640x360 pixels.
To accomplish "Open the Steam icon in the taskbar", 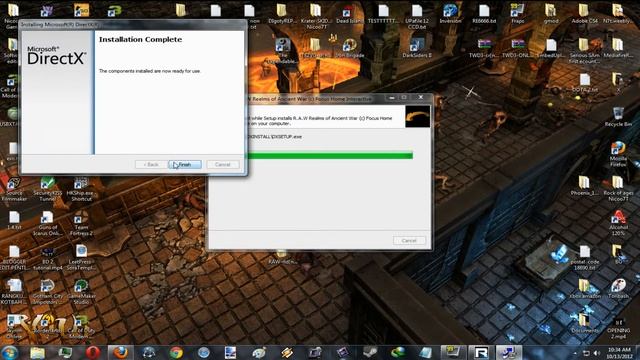I will [370, 353].
